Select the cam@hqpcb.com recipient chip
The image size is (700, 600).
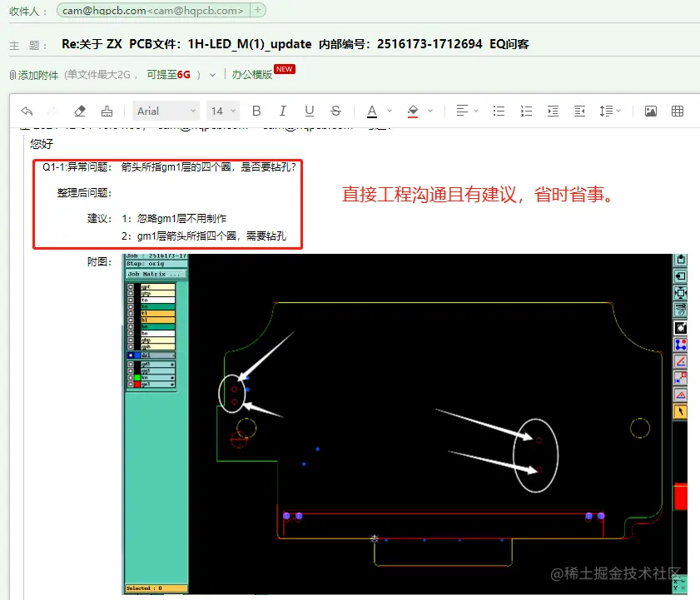[x=152, y=10]
